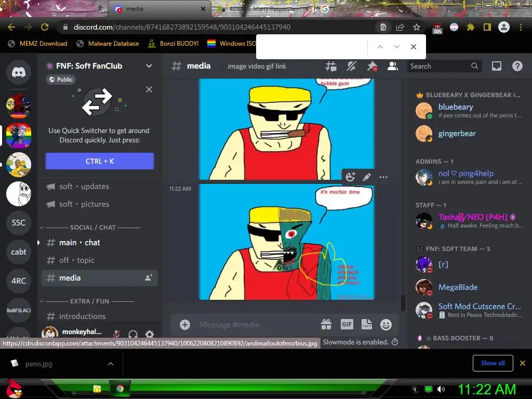The height and width of the screenshot is (399, 532).
Task: Toggle headphones deafen in user panel
Action: pyautogui.click(x=133, y=334)
